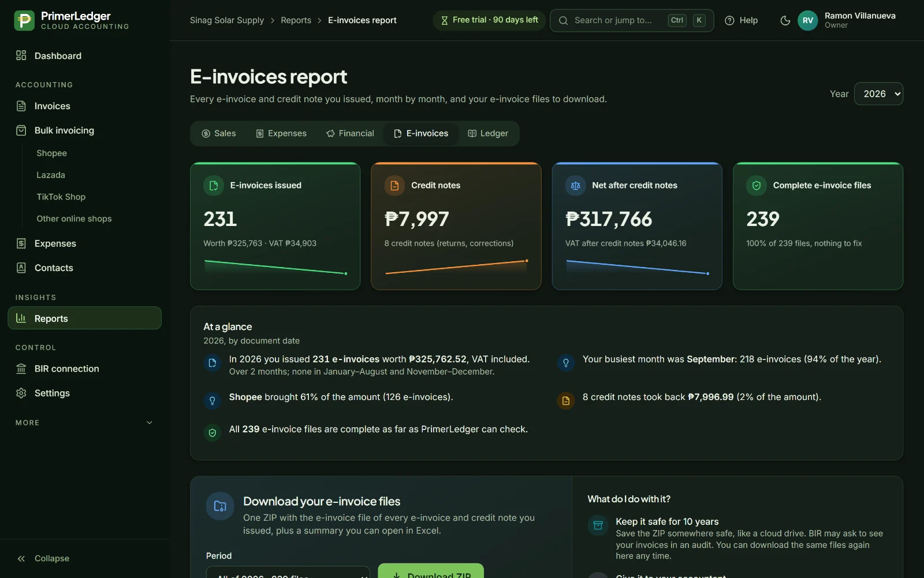
Task: Click the Shopee insight lightbulb icon
Action: click(x=213, y=401)
